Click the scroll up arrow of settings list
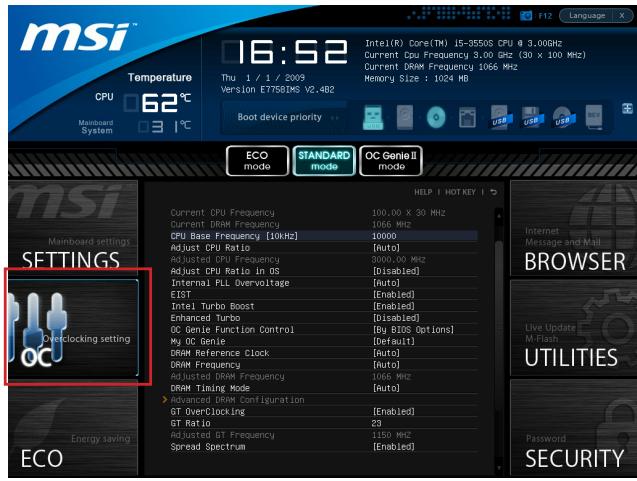This screenshot has width=637, height=481. [499, 216]
